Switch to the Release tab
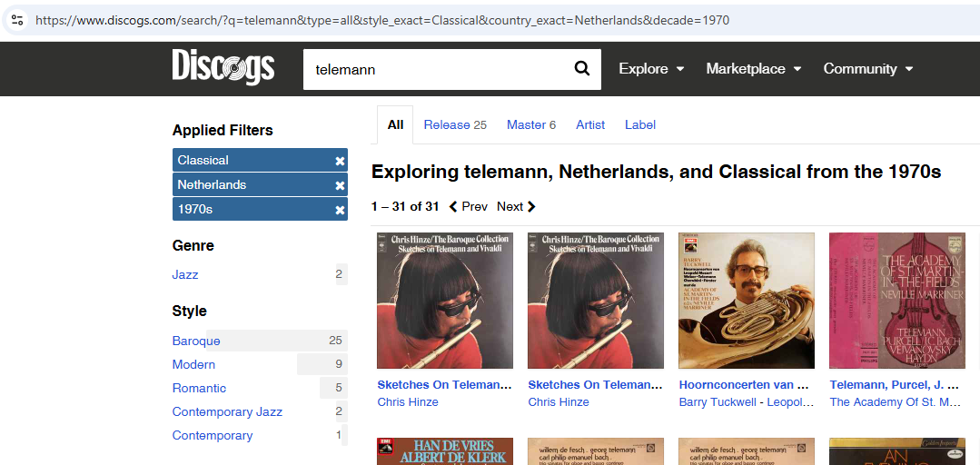 click(454, 124)
